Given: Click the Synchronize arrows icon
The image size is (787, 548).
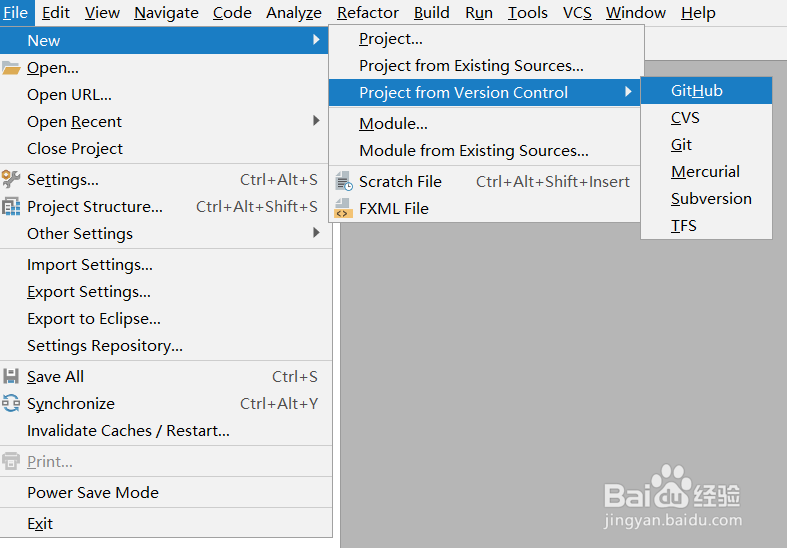Looking at the screenshot, I should [x=11, y=403].
